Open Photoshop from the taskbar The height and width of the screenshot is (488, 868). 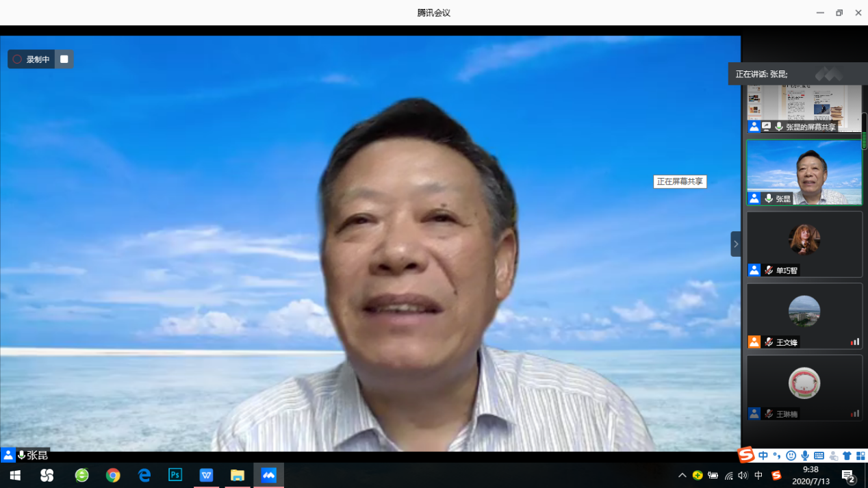click(175, 475)
